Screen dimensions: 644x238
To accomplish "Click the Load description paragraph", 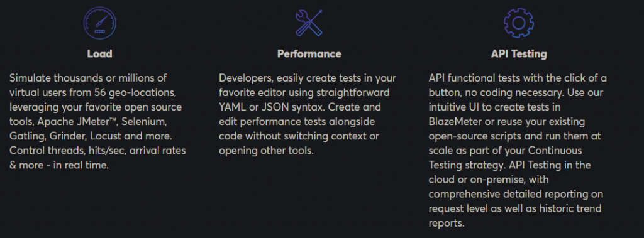I will point(97,122).
